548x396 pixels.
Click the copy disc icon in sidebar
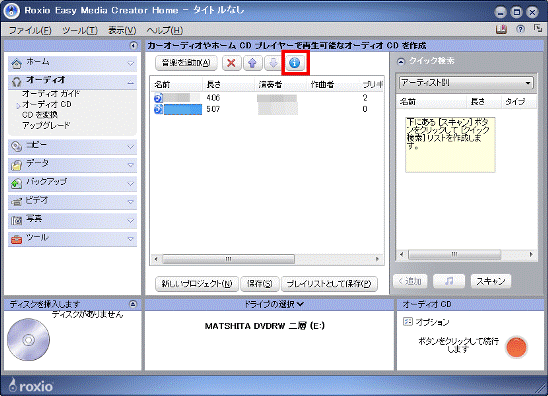pyautogui.click(x=16, y=146)
